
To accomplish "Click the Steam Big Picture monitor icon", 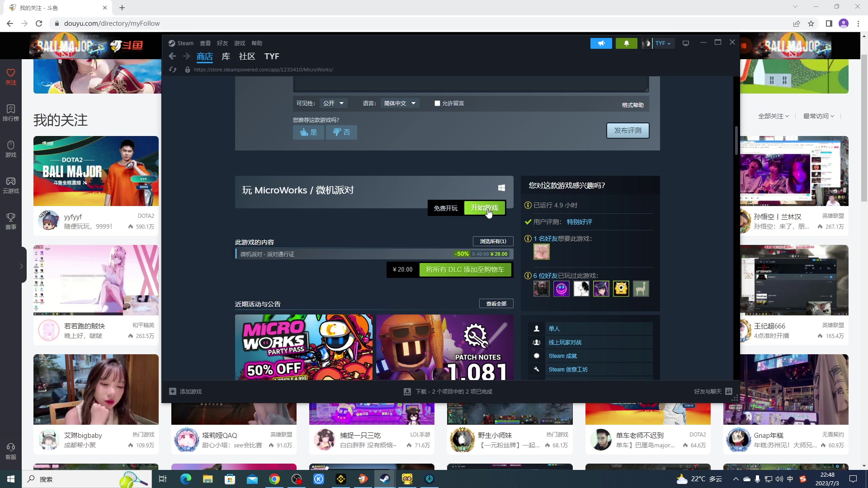I will tap(686, 43).
